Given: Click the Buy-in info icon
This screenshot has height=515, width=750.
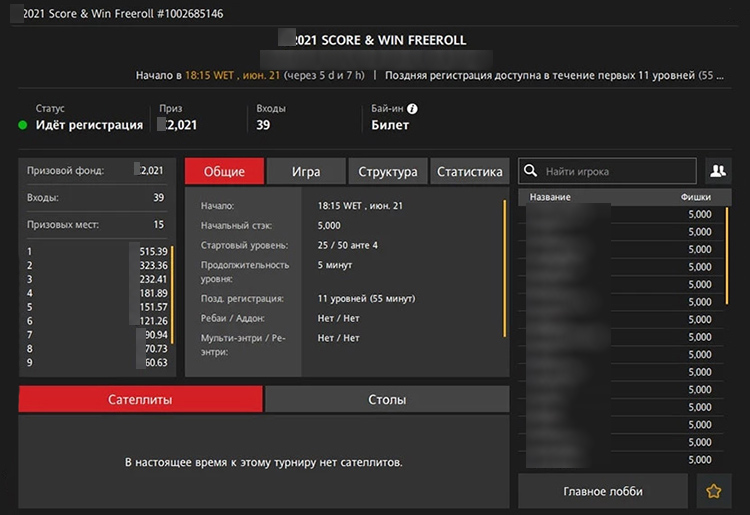Looking at the screenshot, I should (x=412, y=109).
